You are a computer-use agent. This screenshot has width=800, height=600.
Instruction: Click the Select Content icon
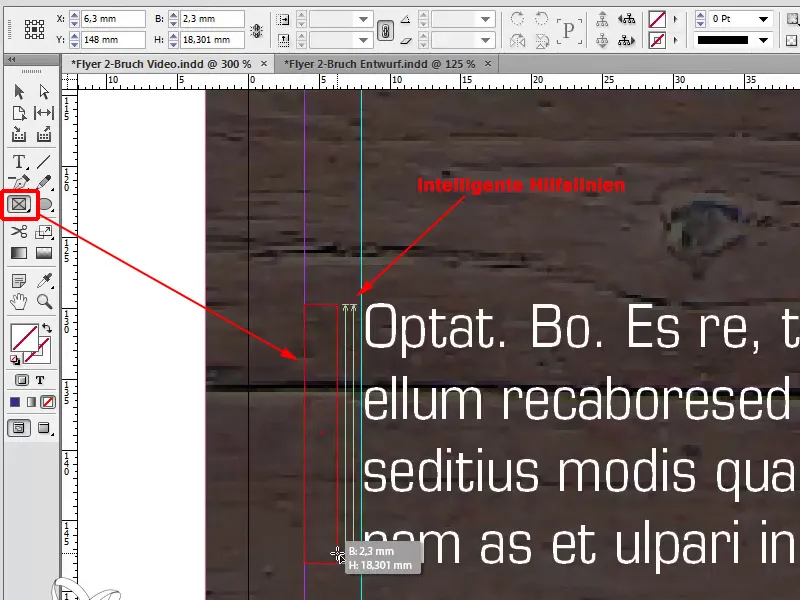coord(603,40)
